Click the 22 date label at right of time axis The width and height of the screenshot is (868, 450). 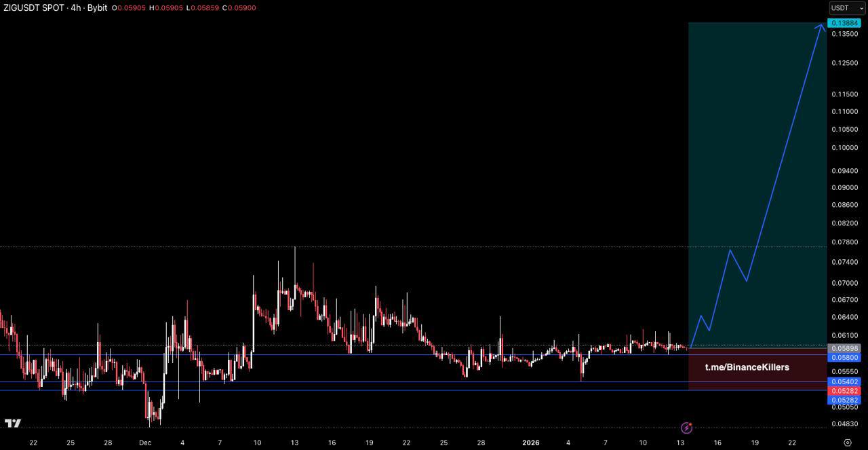[x=792, y=443]
